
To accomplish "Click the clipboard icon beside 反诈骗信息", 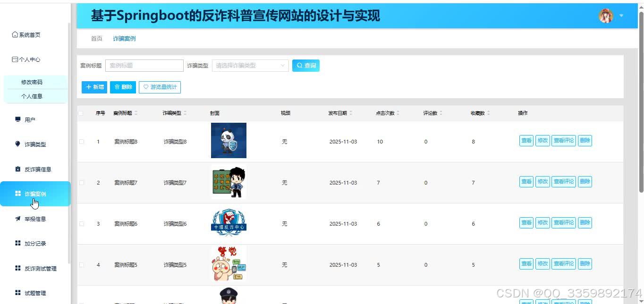I will [x=18, y=169].
